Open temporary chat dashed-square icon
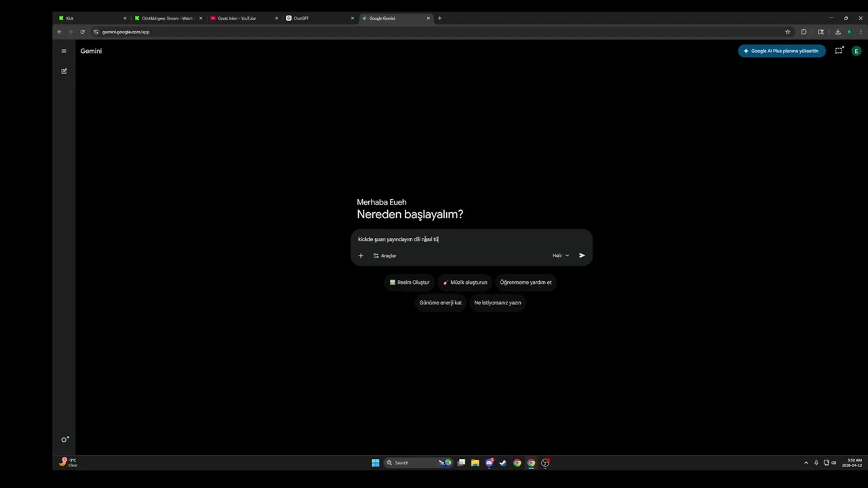The height and width of the screenshot is (488, 868). click(x=839, y=51)
